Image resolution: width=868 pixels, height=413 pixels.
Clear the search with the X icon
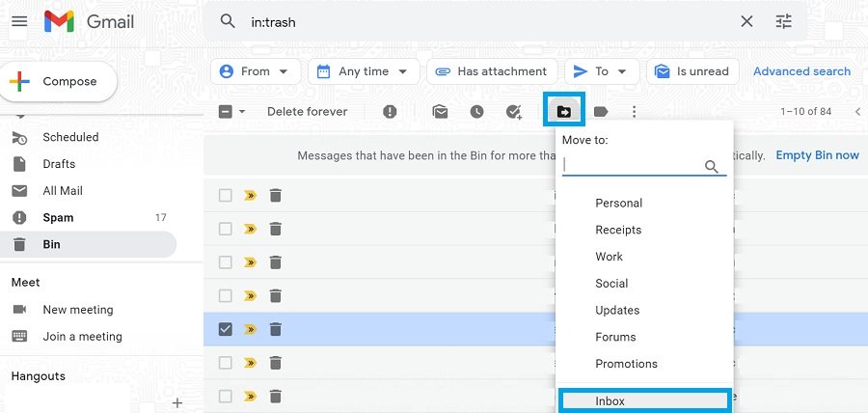(x=746, y=21)
